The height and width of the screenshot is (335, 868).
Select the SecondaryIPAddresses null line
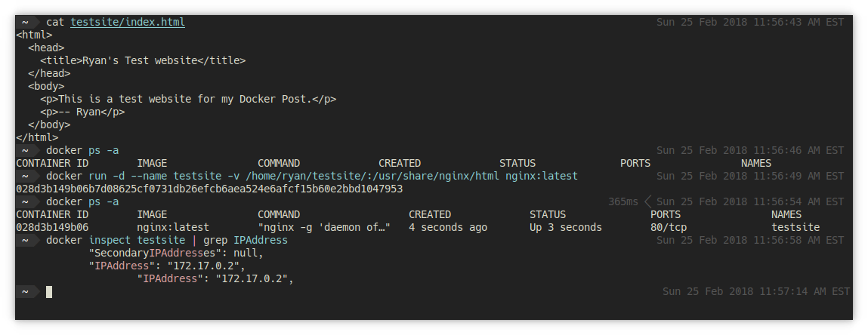coord(176,253)
